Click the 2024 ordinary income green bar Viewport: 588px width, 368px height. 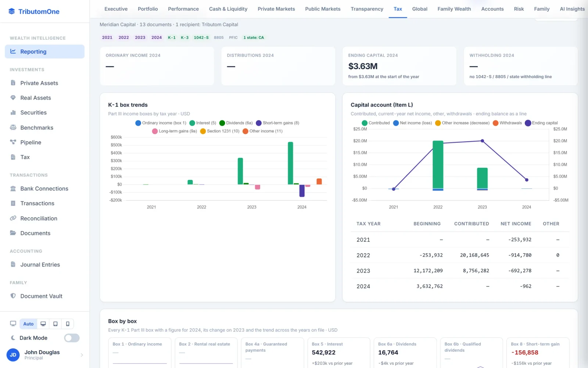tap(290, 163)
